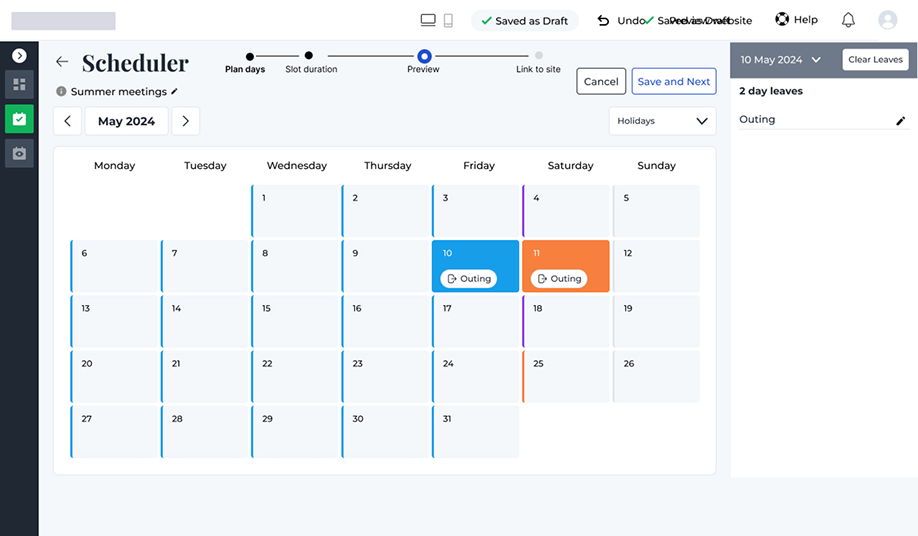Click the back arrow beside Scheduler
This screenshot has width=918, height=536.
[62, 62]
